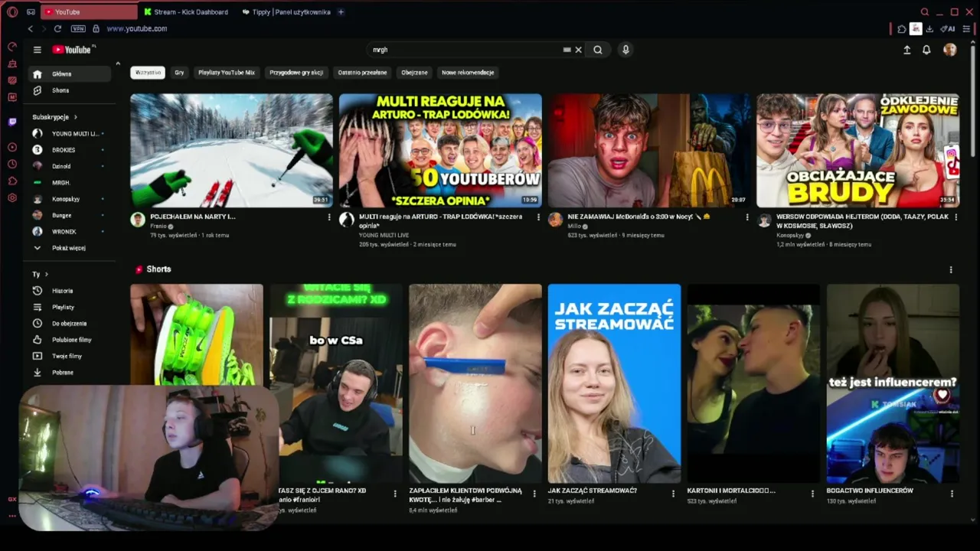
Task: Open the OBCIĄŻAJĄCE BRUDY video thumbnail
Action: coord(858,151)
